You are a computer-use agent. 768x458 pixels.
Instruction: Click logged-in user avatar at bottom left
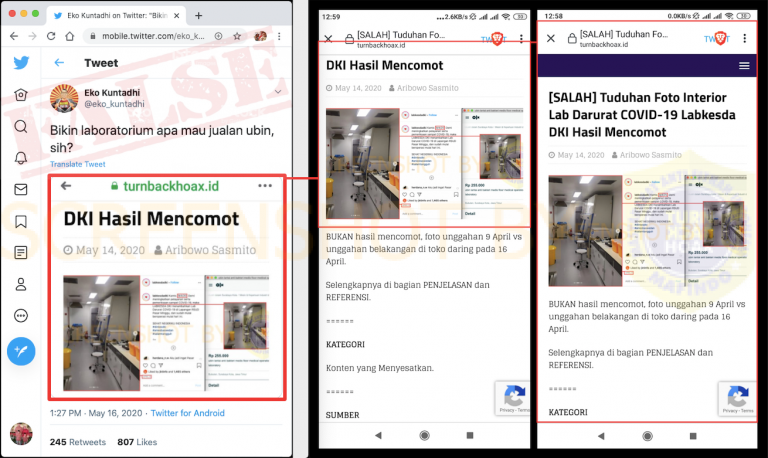(21, 434)
